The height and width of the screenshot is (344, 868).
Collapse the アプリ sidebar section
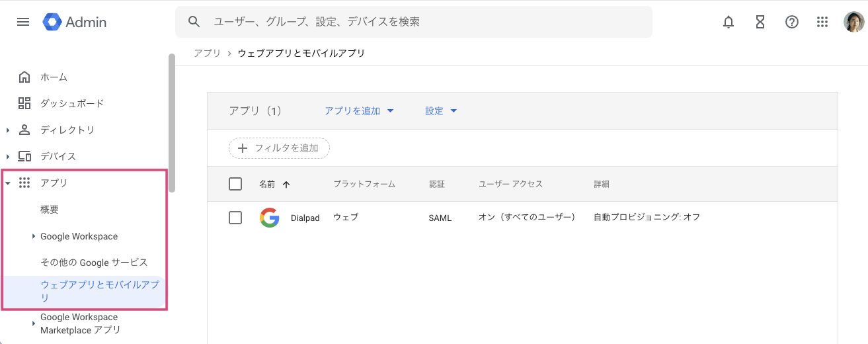8,183
